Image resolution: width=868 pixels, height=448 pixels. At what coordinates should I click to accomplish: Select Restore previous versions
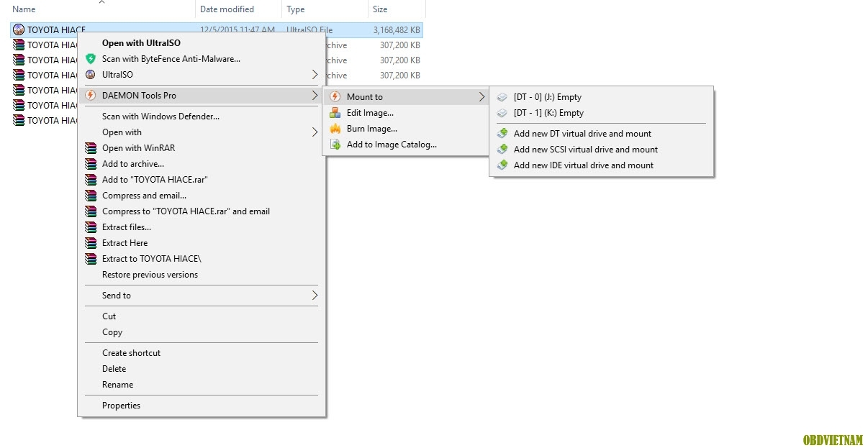pos(202,275)
